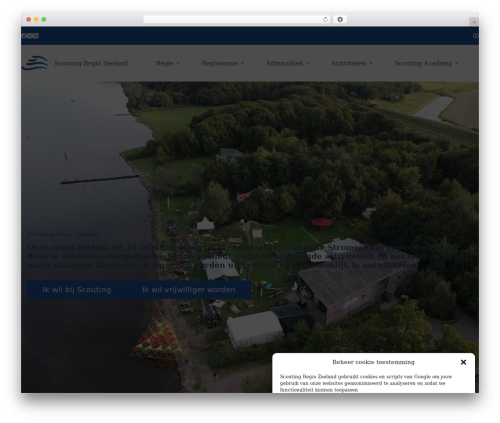The height and width of the screenshot is (423, 500).
Task: Click the round dark icon beside the address bar
Action: (x=340, y=20)
